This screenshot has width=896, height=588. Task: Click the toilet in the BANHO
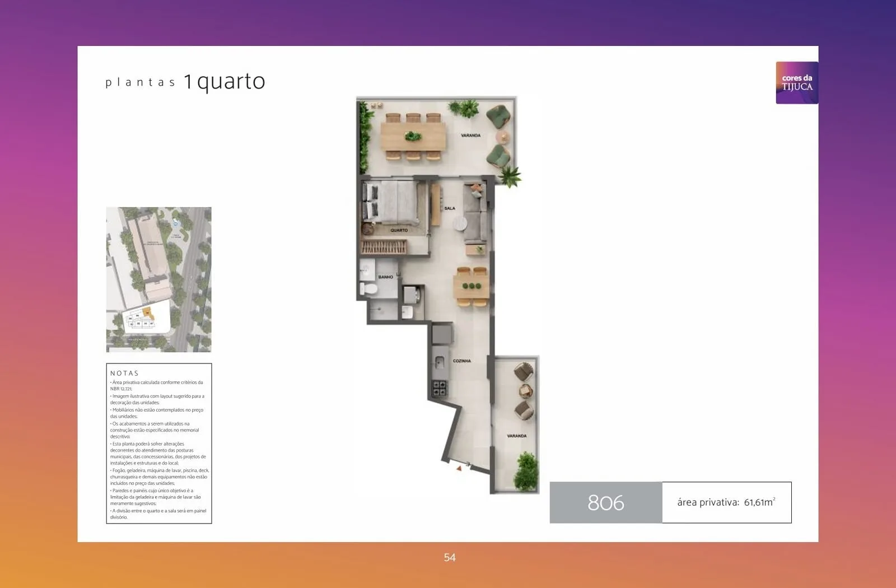point(369,289)
